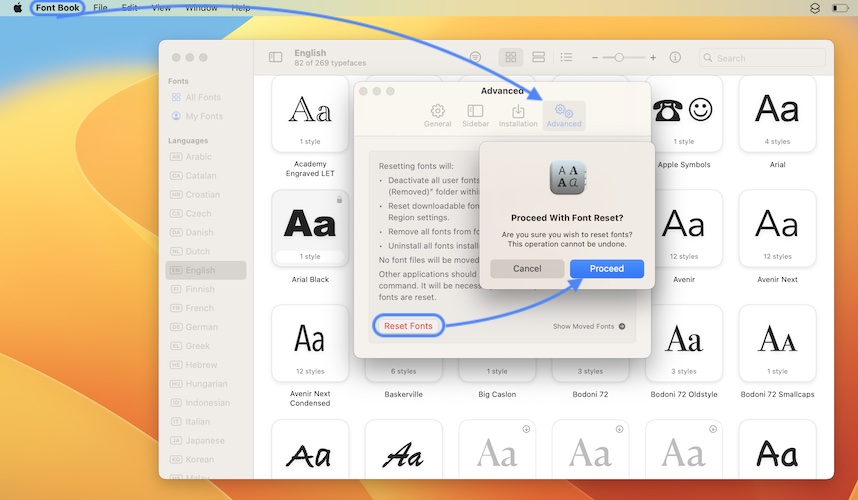Select Indonesian language in sidebar

pos(206,403)
